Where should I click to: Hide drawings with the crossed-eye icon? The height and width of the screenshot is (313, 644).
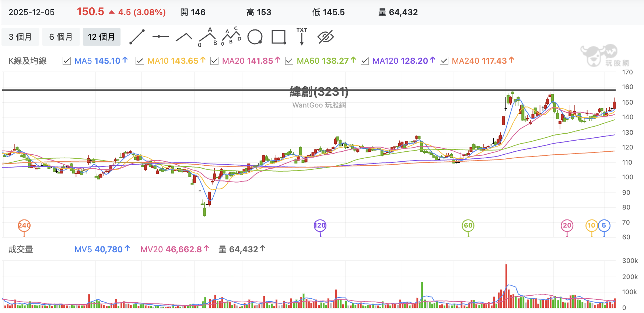point(326,37)
